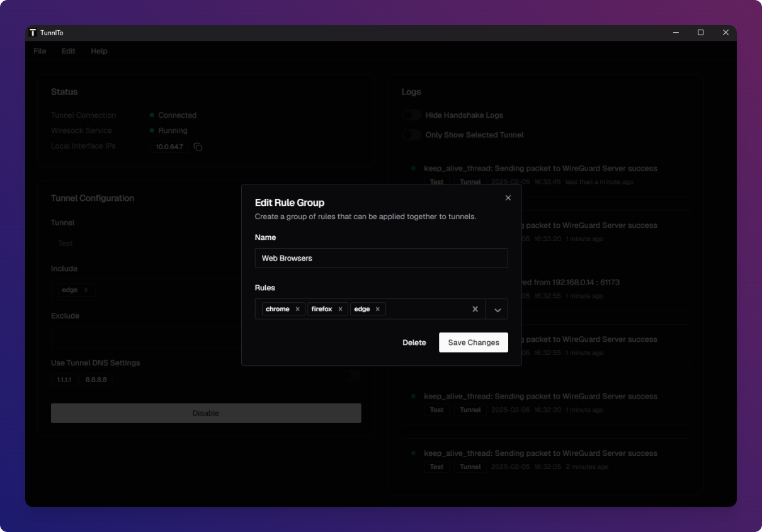This screenshot has width=762, height=532.
Task: Clear all rules with the X icon
Action: coord(475,309)
